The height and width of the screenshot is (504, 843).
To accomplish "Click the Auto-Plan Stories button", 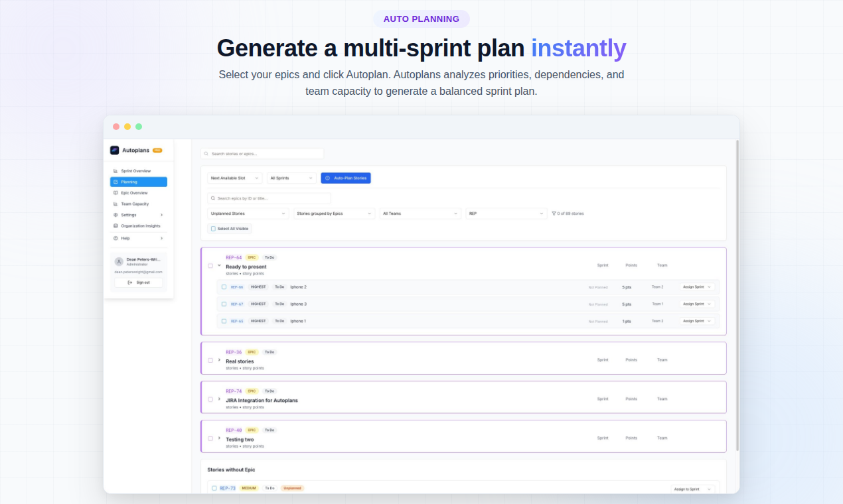I will click(346, 178).
